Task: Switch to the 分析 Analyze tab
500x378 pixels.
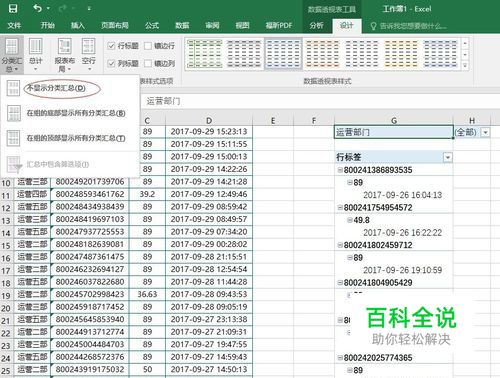Action: (316, 25)
